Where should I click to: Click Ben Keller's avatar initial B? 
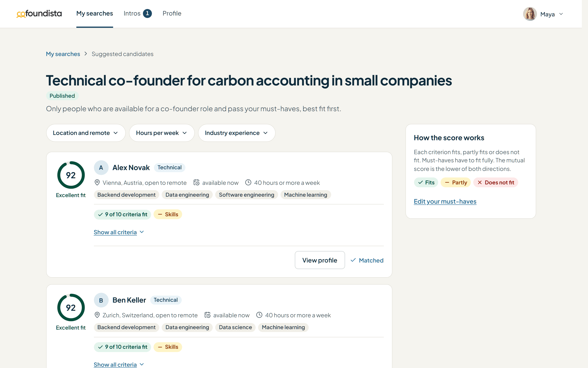tap(101, 300)
